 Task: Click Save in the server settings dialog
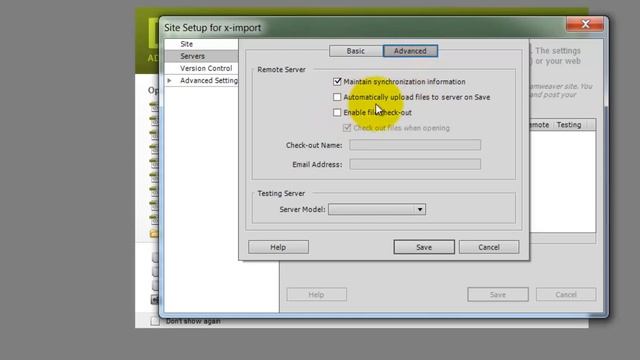coord(424,247)
